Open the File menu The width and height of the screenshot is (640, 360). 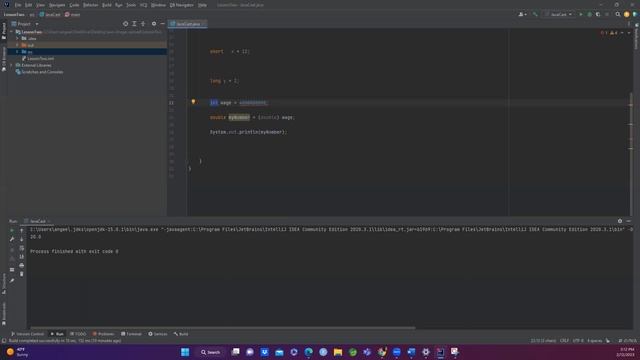[x=18, y=5]
